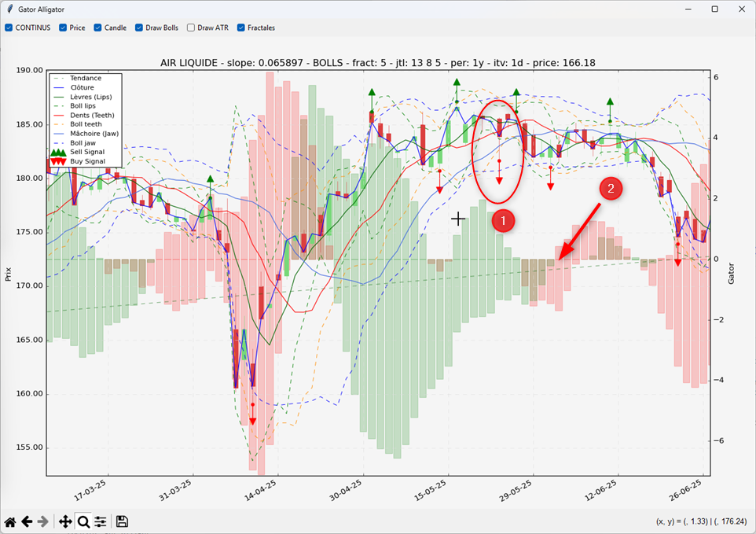
Task: Click the red annotation marker numbered 1
Action: [x=503, y=222]
